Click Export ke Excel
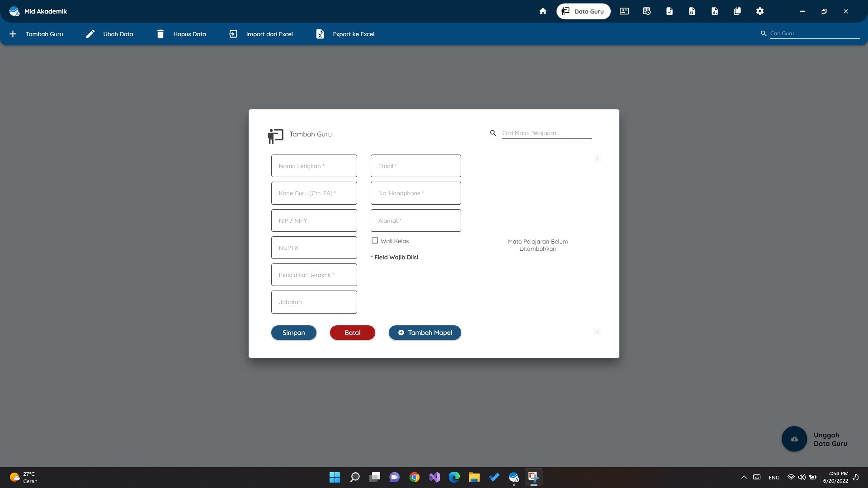The height and width of the screenshot is (488, 868). tap(345, 34)
